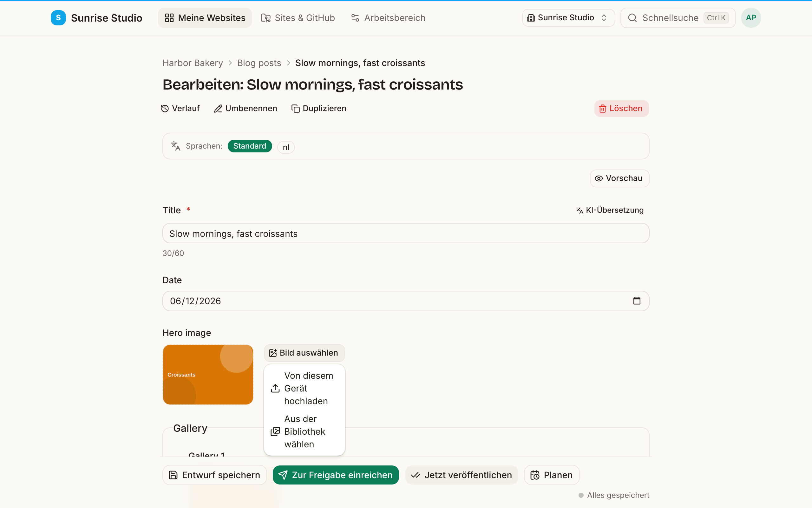Click into the Title text field
This screenshot has height=508, width=812.
406,233
